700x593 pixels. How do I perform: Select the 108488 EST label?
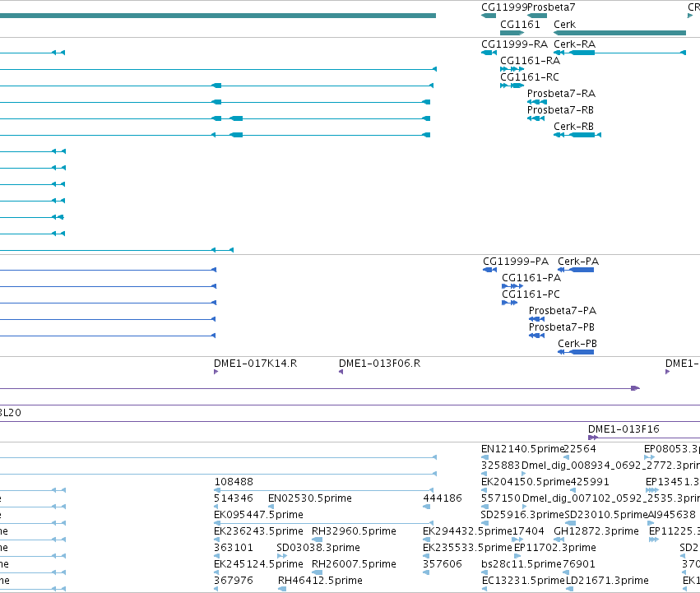[234, 482]
